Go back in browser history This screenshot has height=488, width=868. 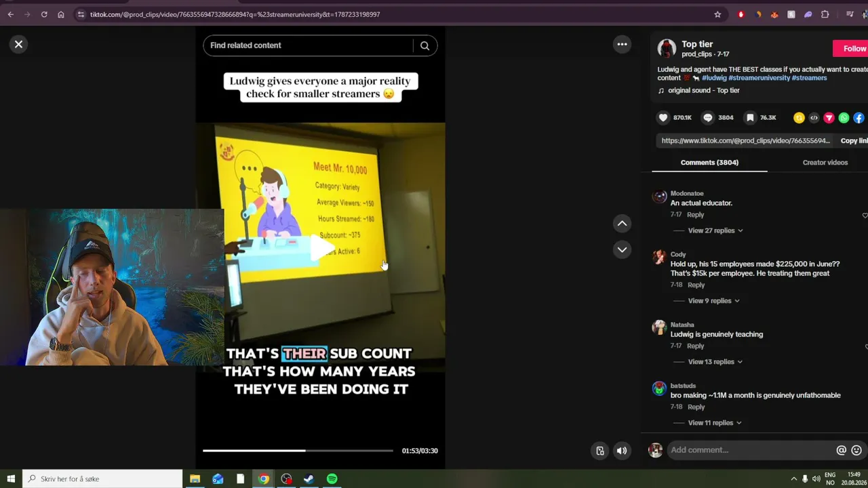click(x=10, y=14)
